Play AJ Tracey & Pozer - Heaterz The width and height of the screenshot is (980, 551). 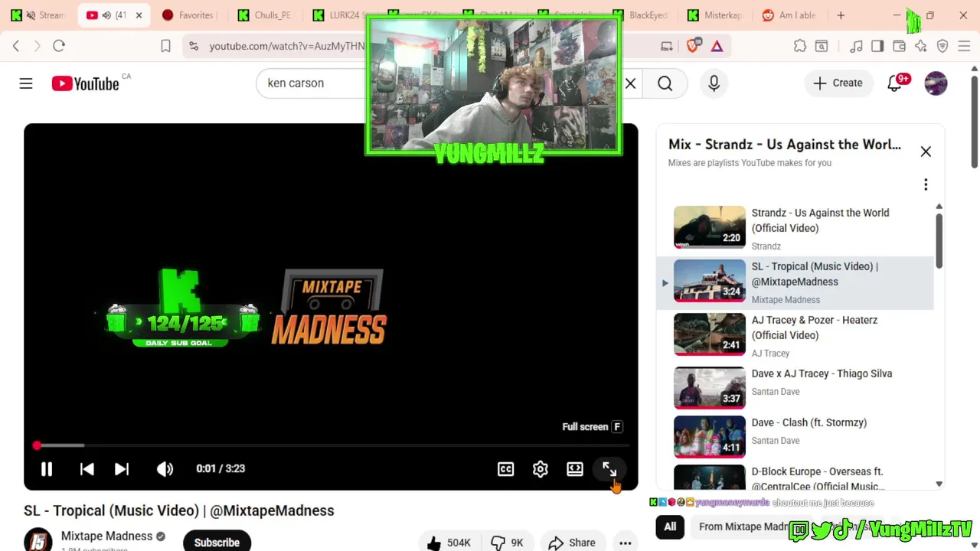(796, 336)
